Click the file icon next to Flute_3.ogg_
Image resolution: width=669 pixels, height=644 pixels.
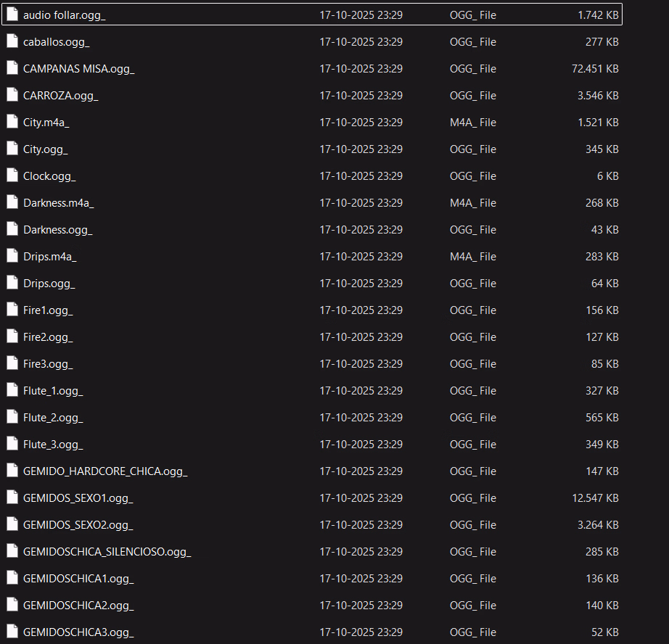(x=12, y=444)
